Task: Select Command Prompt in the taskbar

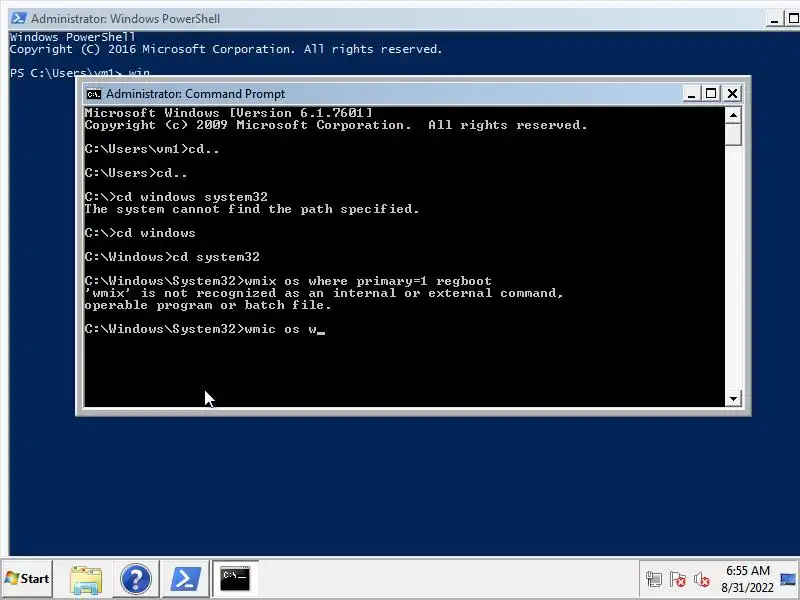Action: (x=235, y=579)
